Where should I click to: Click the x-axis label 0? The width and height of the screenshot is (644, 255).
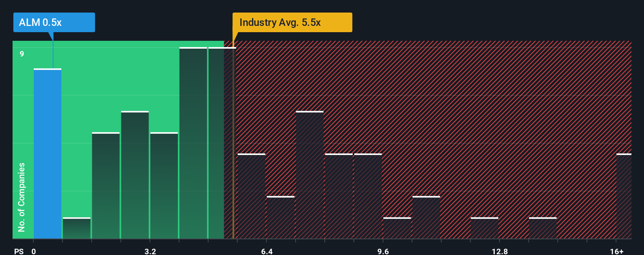point(34,251)
